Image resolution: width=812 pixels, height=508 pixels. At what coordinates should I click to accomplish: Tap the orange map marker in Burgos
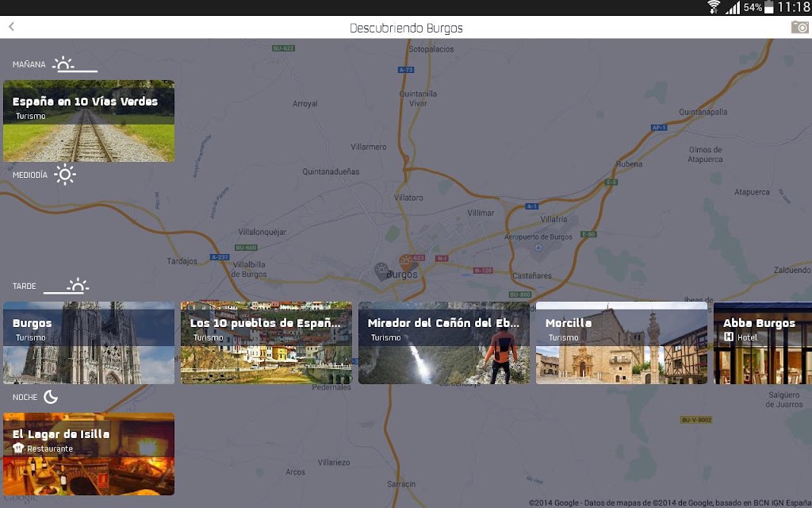[407, 262]
